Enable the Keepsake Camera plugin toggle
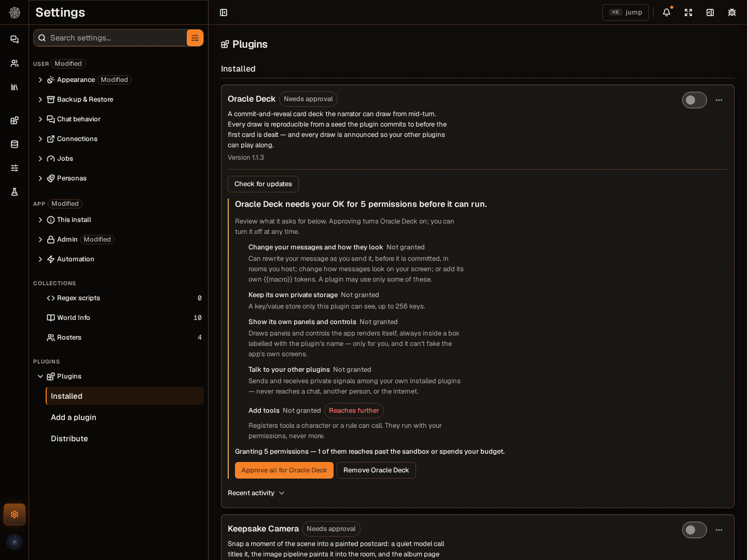Viewport: 747px width, 560px height. [x=695, y=530]
